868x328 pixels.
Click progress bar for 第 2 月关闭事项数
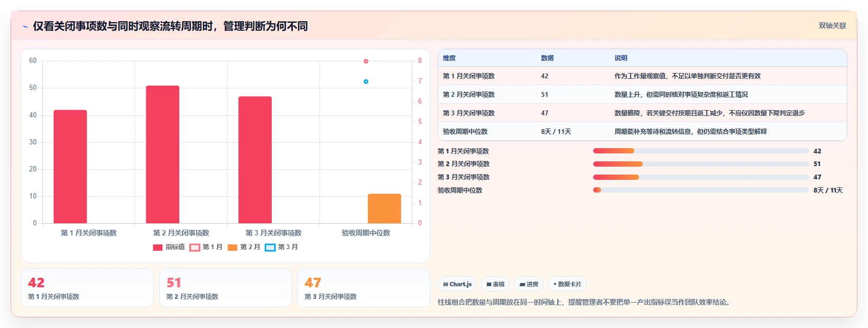[x=701, y=164]
